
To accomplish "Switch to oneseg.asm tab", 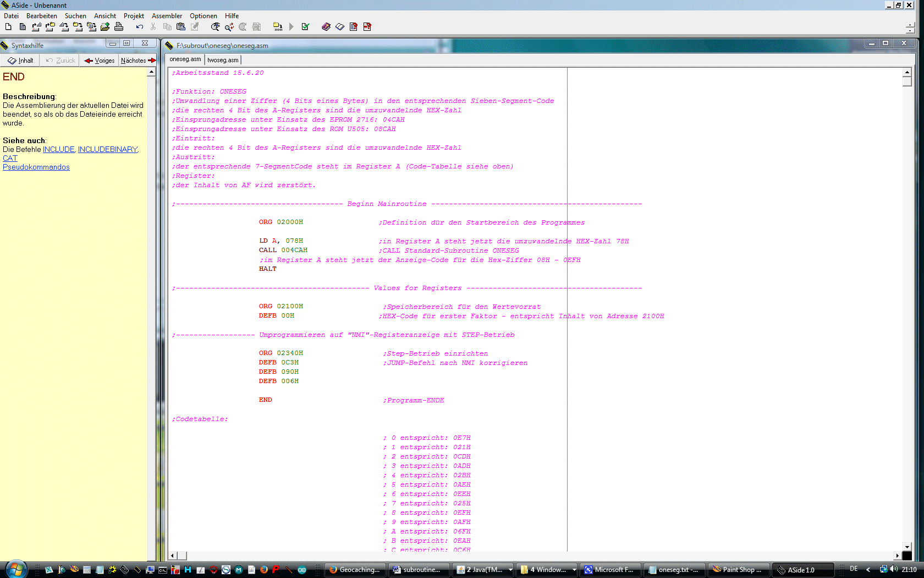I will click(185, 59).
